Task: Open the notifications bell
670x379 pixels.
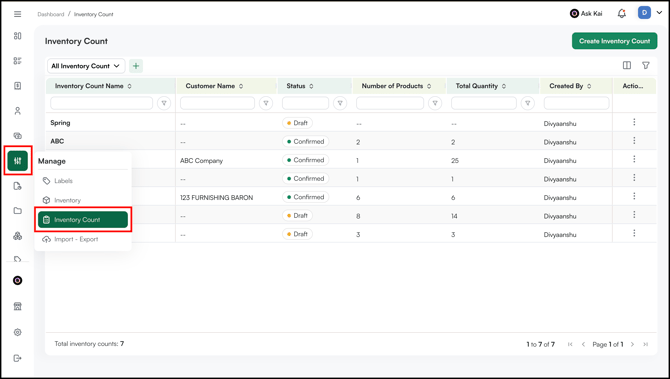Action: click(x=622, y=14)
